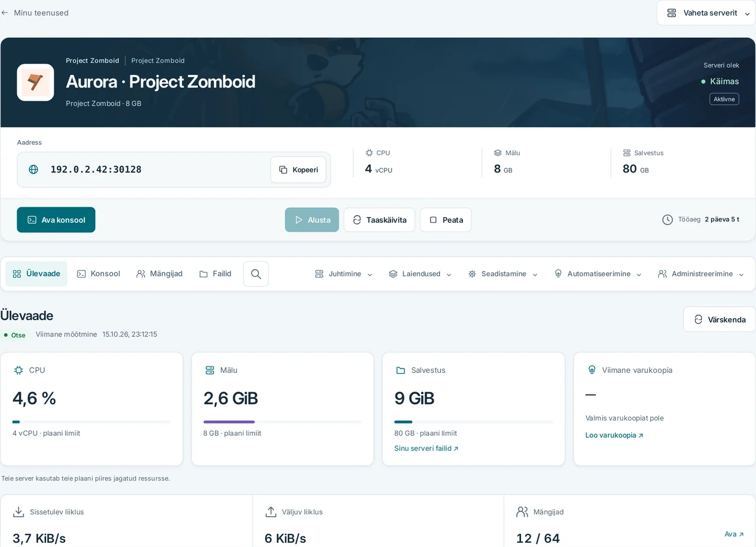This screenshot has height=547, width=756.
Task: Expand the Laiendused dropdown menu
Action: [420, 274]
